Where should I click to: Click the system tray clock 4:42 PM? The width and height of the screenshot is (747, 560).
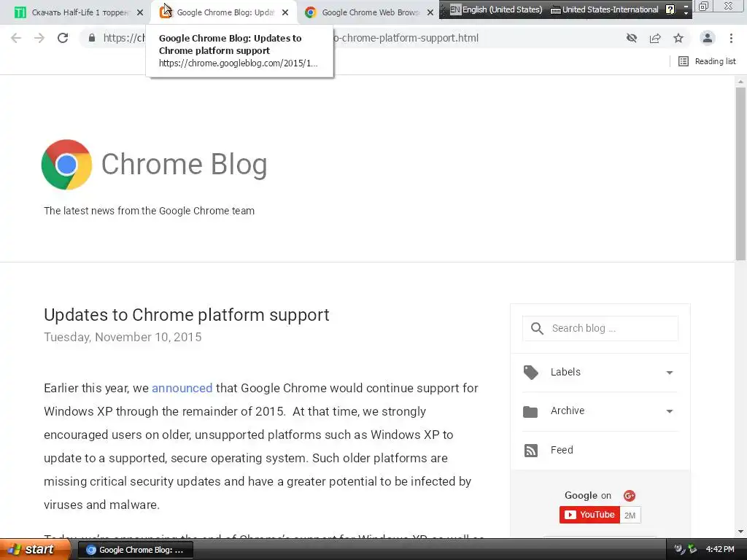click(x=720, y=549)
